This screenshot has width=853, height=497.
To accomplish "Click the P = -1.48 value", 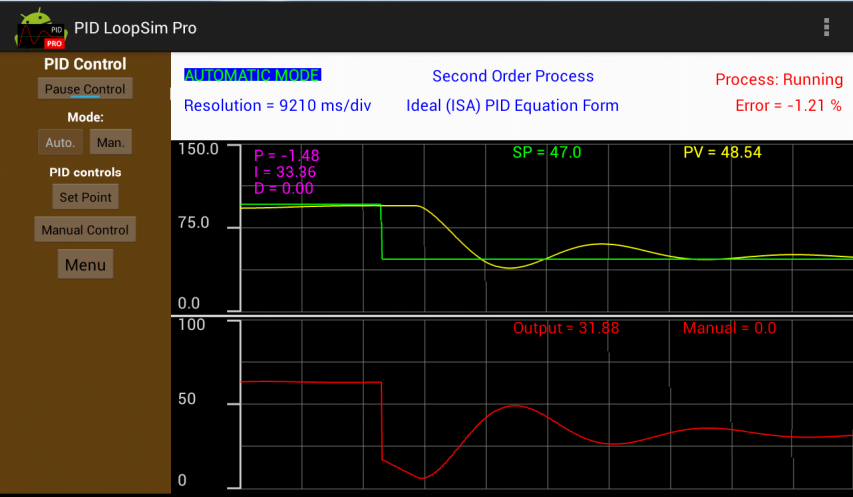I will point(287,156).
